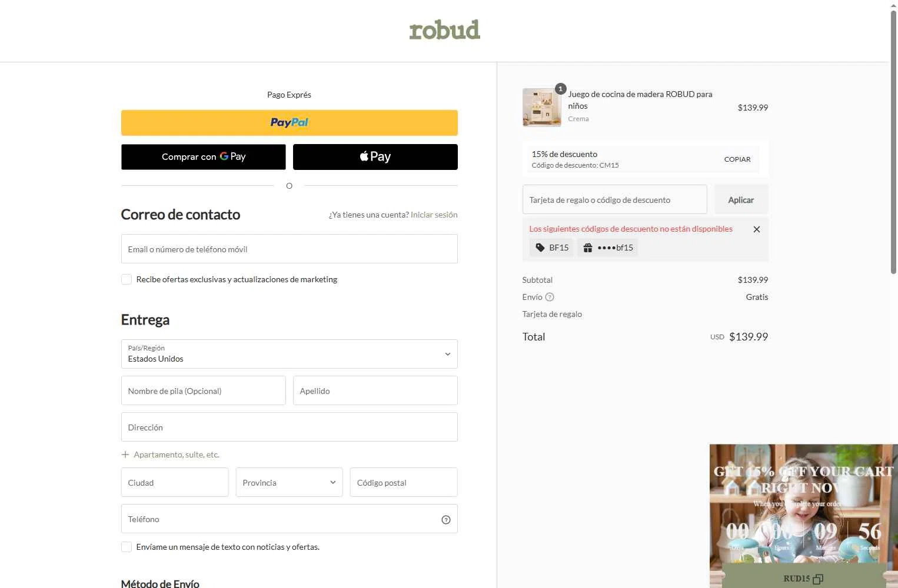Screen dimensions: 898x588
Task: Open the Iniciar sesión link
Action: click(434, 215)
